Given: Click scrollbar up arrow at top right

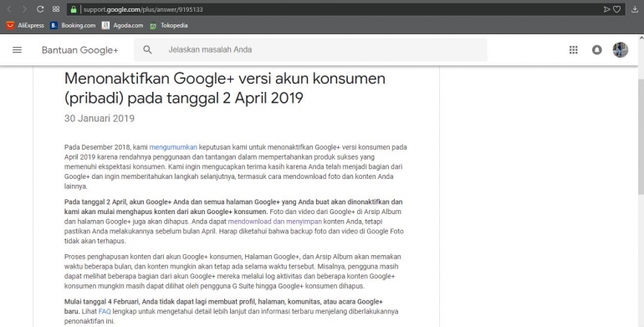Looking at the screenshot, I should pos(641,38).
